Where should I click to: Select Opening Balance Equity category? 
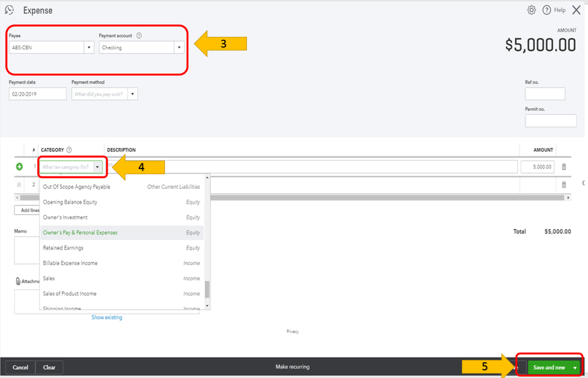coord(121,202)
